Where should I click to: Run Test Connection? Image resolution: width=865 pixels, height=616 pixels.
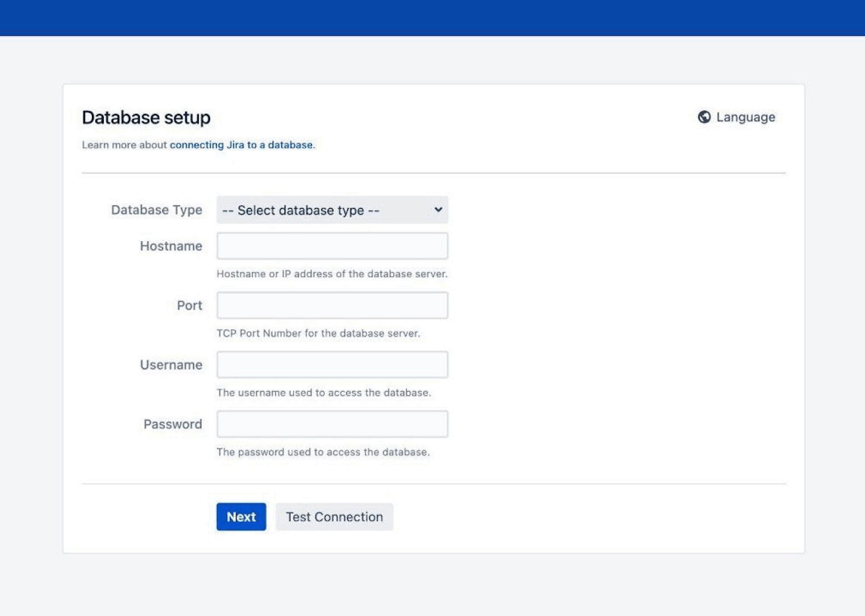[334, 516]
